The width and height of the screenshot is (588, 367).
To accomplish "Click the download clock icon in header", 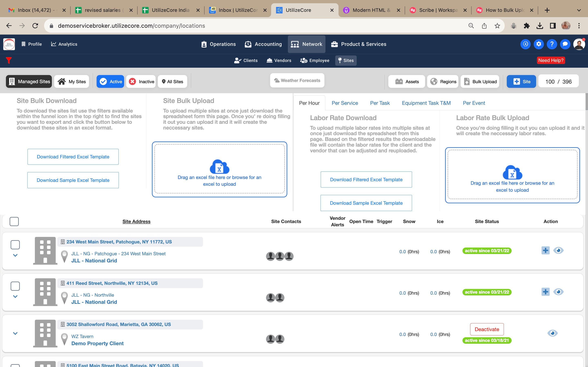I will tap(525, 44).
